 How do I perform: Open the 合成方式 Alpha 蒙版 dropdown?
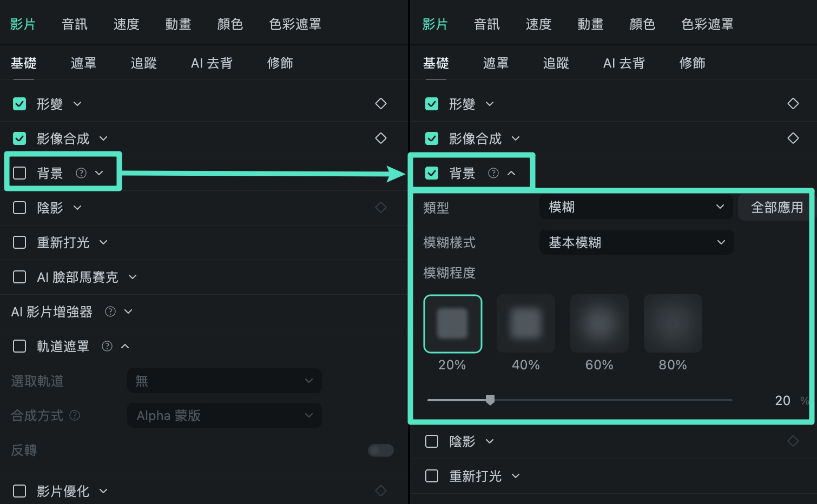click(225, 415)
